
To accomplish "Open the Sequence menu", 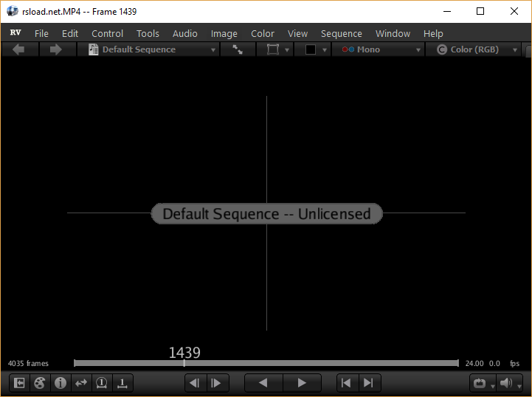I will coord(342,34).
